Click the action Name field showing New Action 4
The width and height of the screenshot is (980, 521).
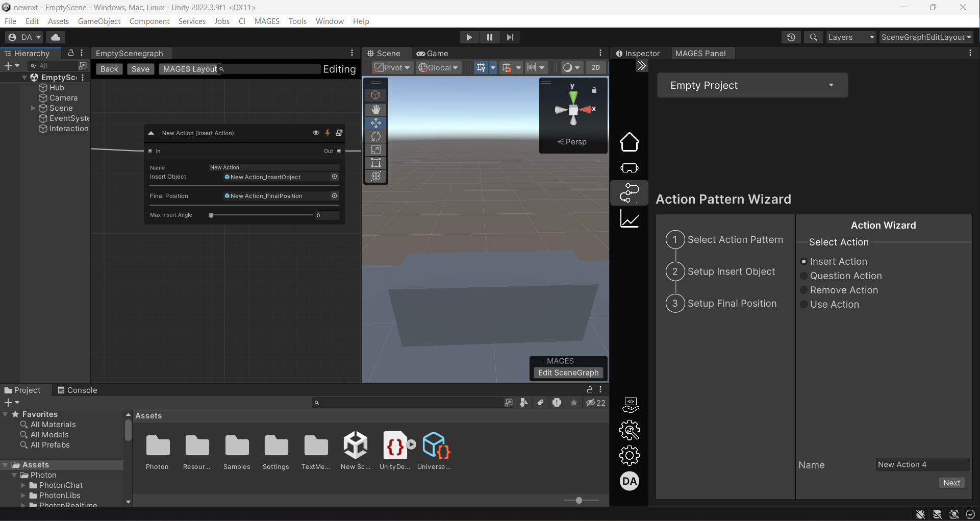coord(922,464)
